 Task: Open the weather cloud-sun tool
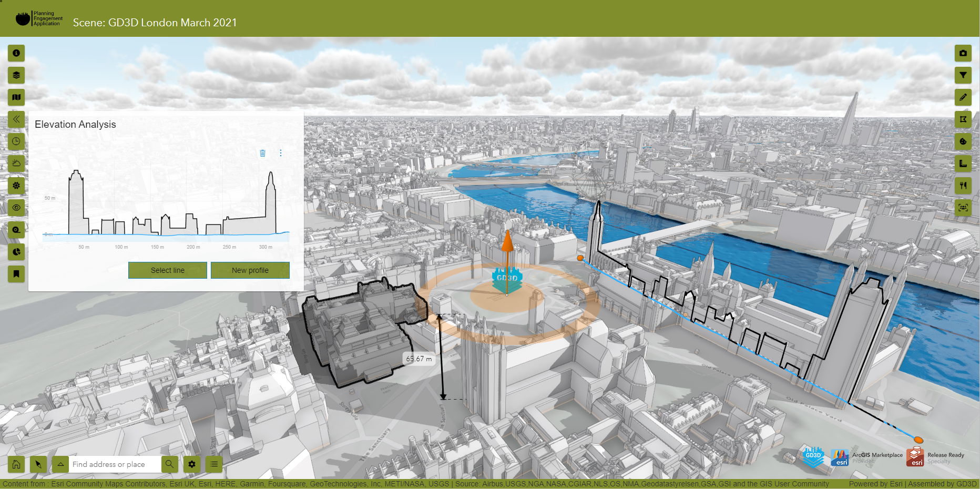point(16,164)
